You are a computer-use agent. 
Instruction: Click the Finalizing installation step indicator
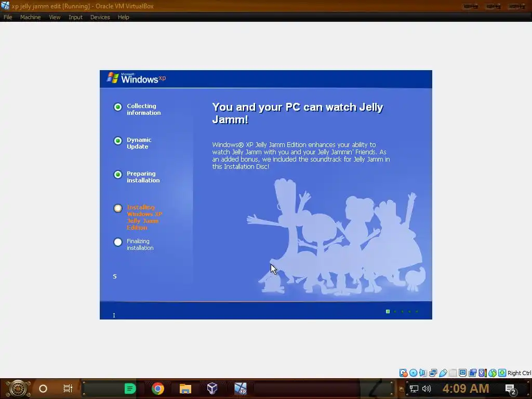[118, 242]
